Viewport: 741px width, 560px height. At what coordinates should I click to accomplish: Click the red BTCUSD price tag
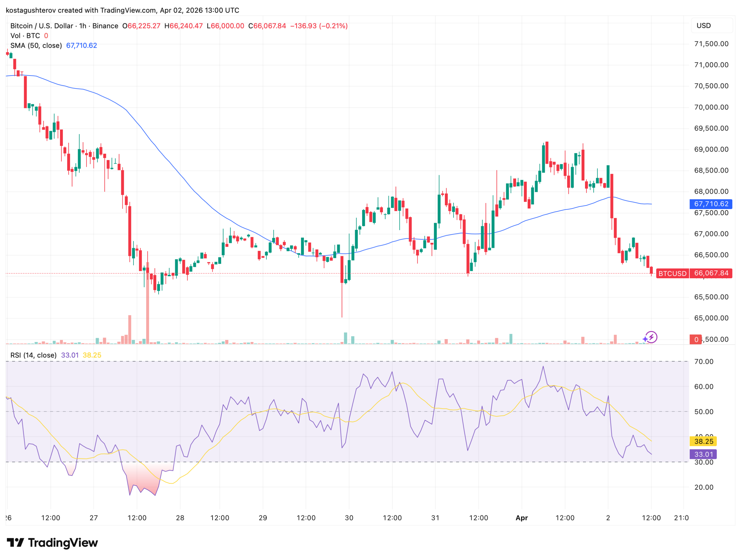(x=672, y=273)
